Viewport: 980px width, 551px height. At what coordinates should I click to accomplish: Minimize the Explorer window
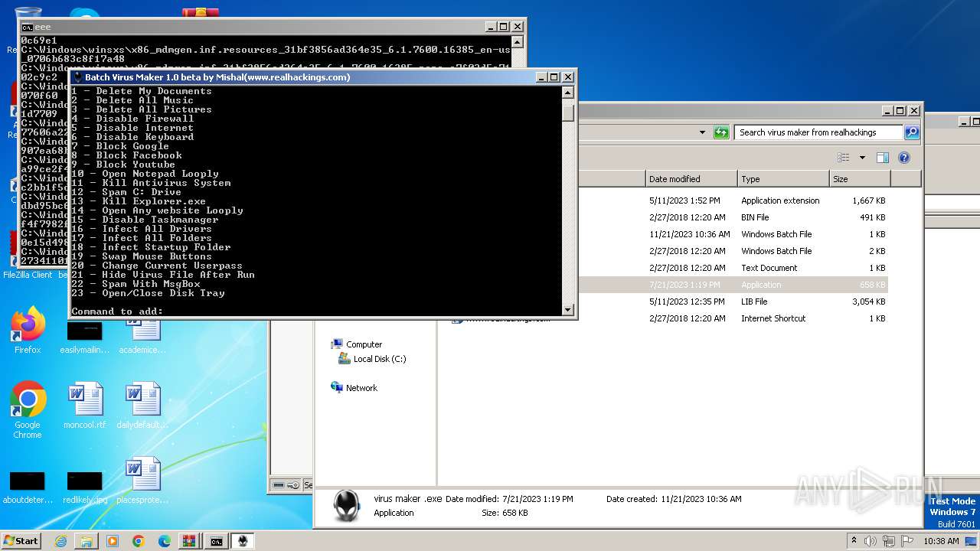pos(887,111)
